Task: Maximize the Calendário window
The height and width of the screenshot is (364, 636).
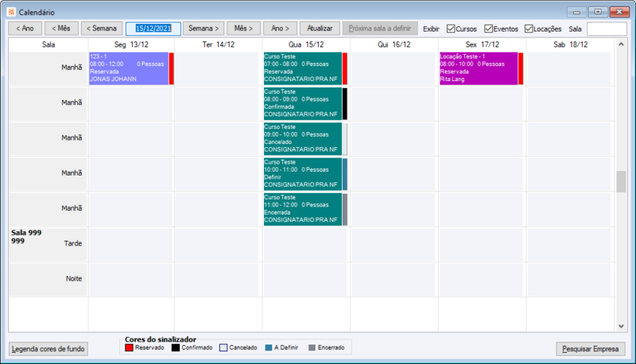Action: click(598, 12)
